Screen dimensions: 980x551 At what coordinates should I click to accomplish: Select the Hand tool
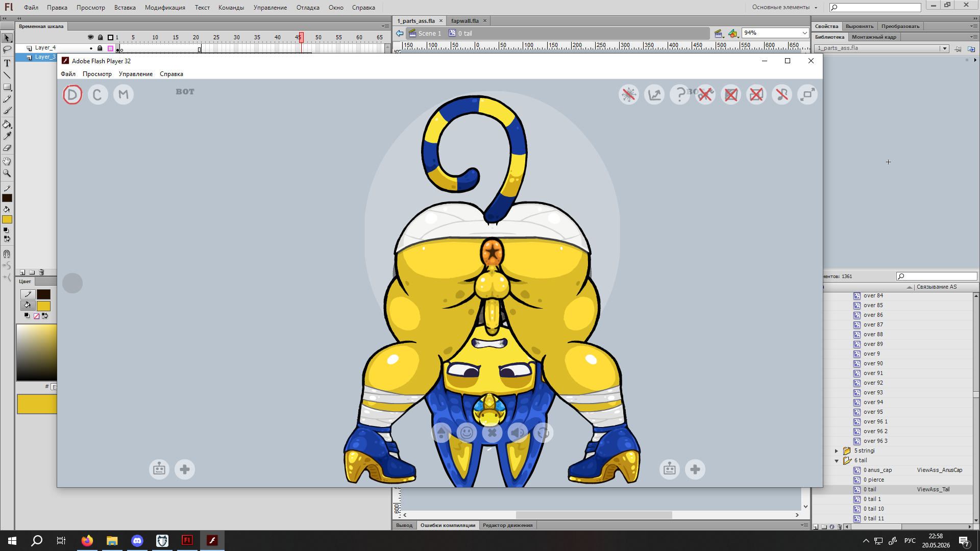7,161
